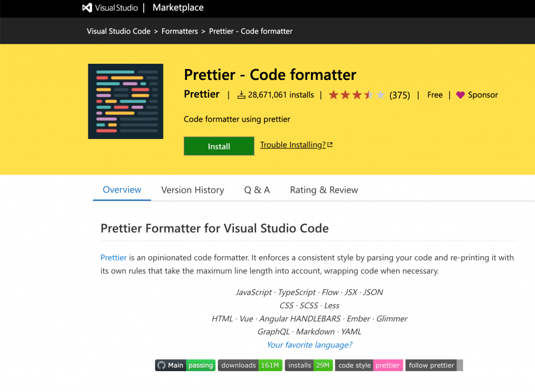Click the GitHub icon on the Main badge
Viewport: 535px width, 392px height.
click(x=161, y=365)
